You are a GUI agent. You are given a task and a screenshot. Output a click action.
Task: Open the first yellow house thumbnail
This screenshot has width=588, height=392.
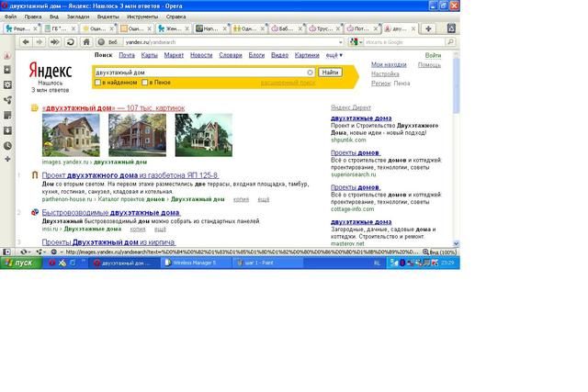pos(71,135)
